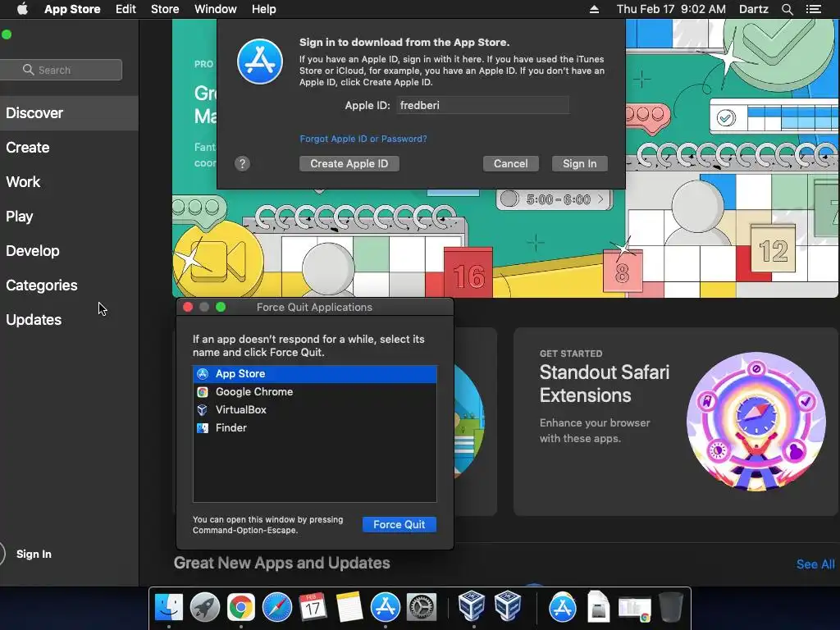This screenshot has width=840, height=630.
Task: Click the 5:00 – 6:00 time pill in banner
Action: click(554, 199)
